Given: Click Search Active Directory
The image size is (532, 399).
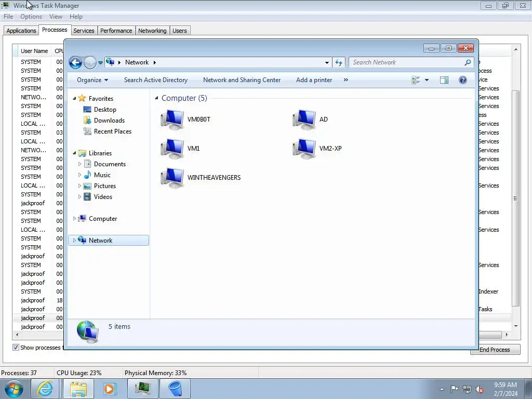Looking at the screenshot, I should [x=156, y=80].
